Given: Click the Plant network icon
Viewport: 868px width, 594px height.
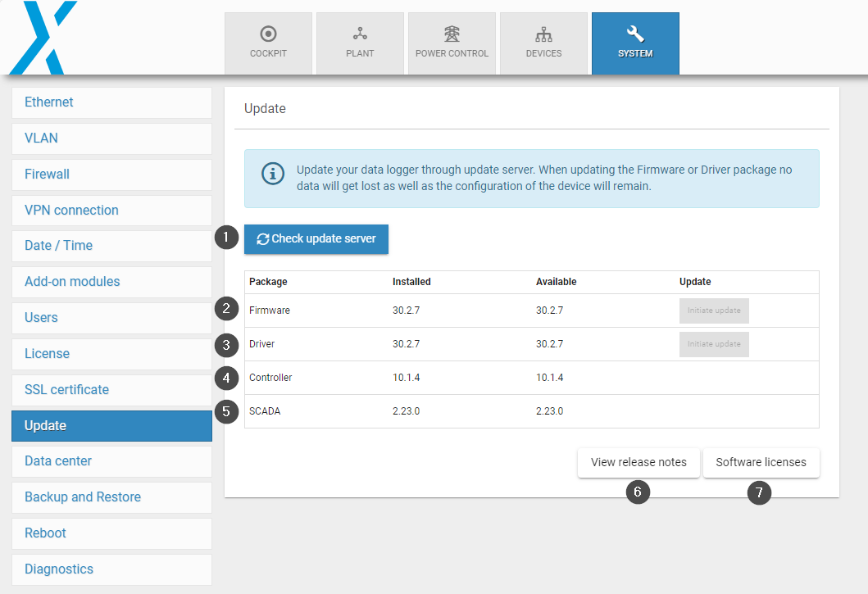Looking at the screenshot, I should pos(360,34).
